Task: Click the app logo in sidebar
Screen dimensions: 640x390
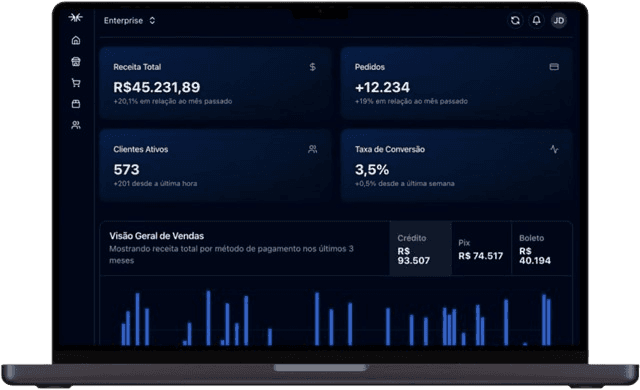Action: click(x=76, y=17)
